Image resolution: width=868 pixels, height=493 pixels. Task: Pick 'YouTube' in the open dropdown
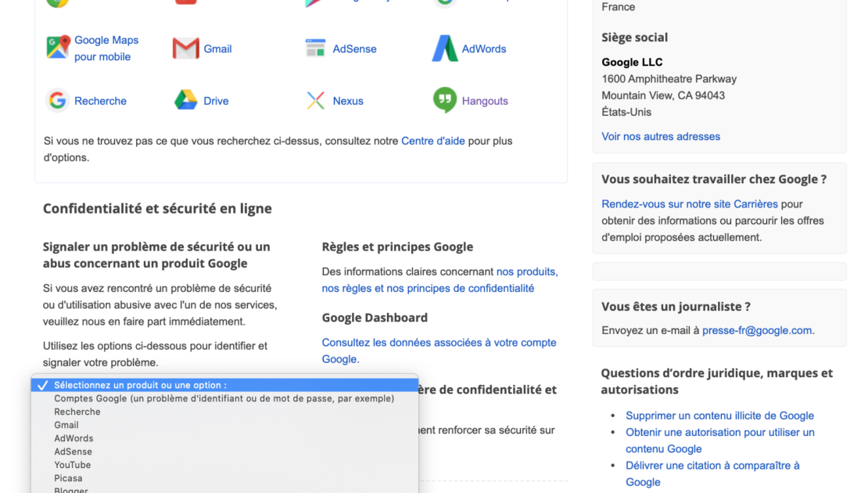[73, 465]
